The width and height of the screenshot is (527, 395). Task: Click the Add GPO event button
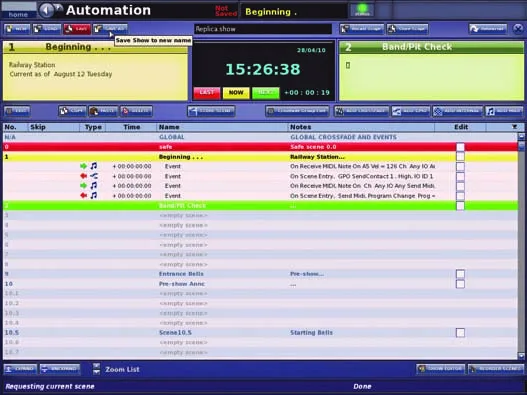point(411,111)
